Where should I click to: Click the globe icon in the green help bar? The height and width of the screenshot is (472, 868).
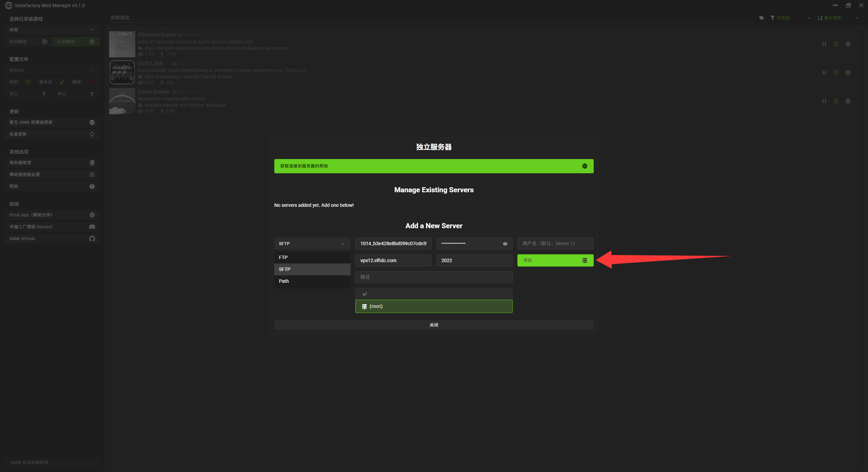click(585, 166)
